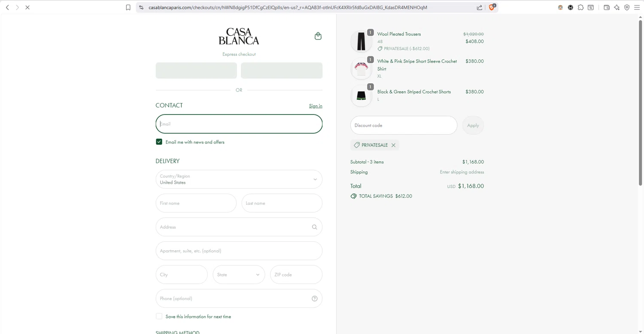This screenshot has height=334, width=644.
Task: Click the DELIVERY section heading
Action: [167, 161]
